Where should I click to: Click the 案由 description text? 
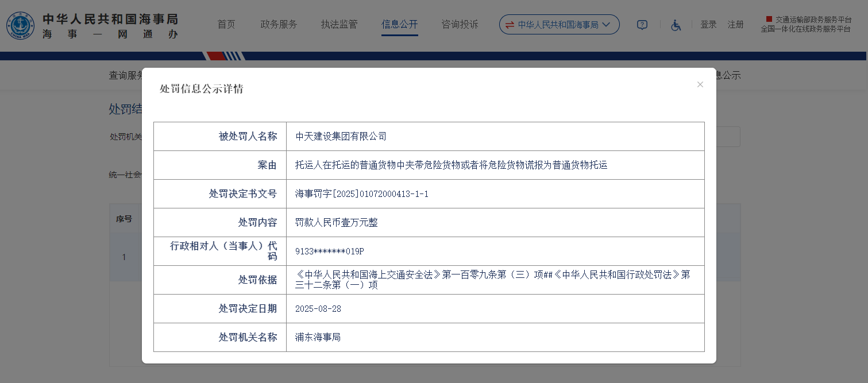pyautogui.click(x=452, y=165)
